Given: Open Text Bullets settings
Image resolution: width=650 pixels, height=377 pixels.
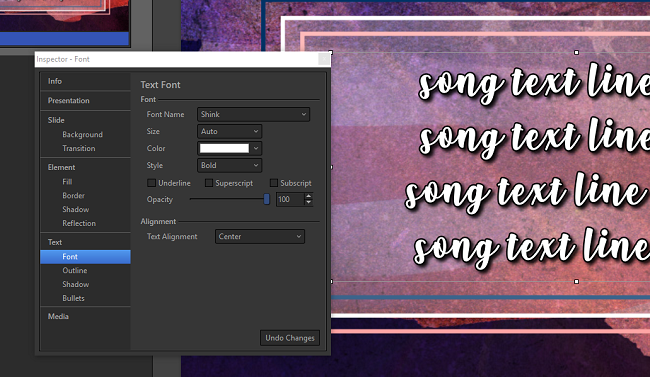Looking at the screenshot, I should 73,298.
